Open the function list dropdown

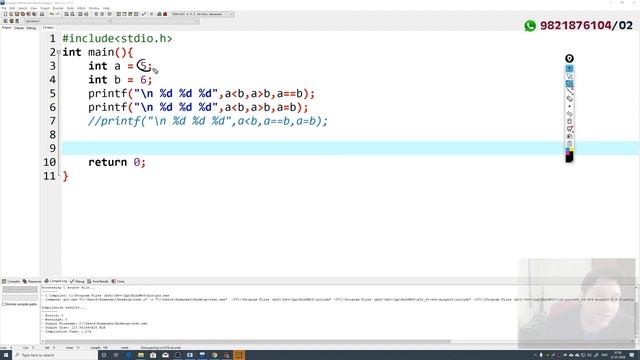(156, 21)
